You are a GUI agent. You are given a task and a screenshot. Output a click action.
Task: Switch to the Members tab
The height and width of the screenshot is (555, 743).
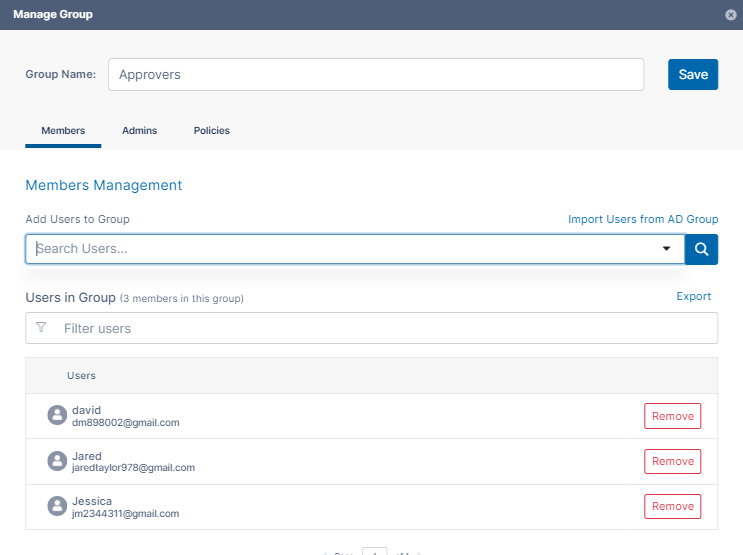click(63, 131)
